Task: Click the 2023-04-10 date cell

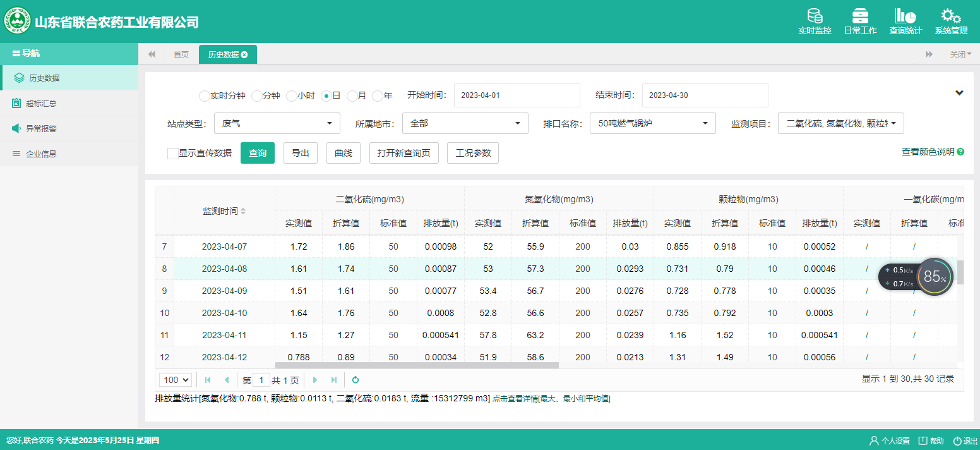Action: pos(224,313)
